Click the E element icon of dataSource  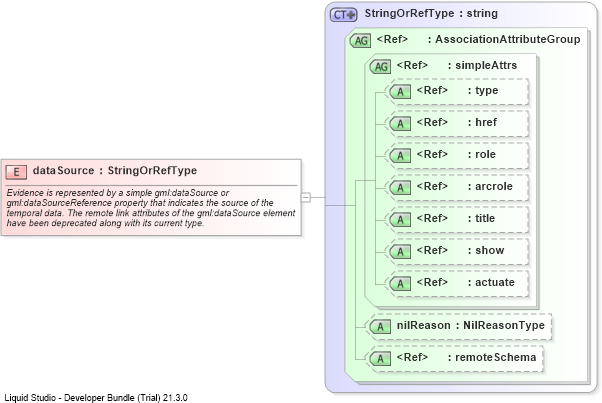pos(16,172)
